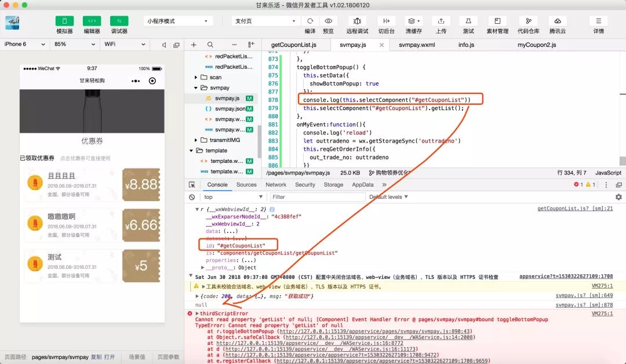Image resolution: width=626 pixels, height=364 pixels.
Task: Open the 85% zoom dropdown
Action: (74, 44)
